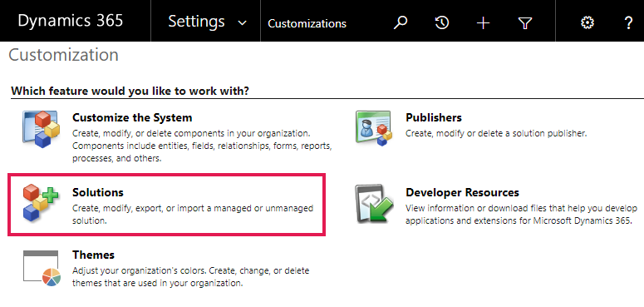Open the advanced find funnel icon
644x307 pixels.
[525, 23]
